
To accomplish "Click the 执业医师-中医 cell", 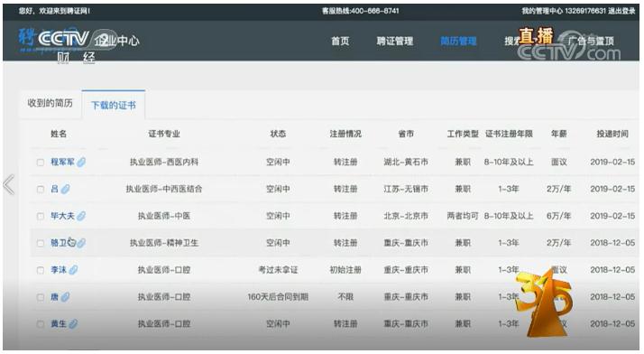I will point(164,216).
